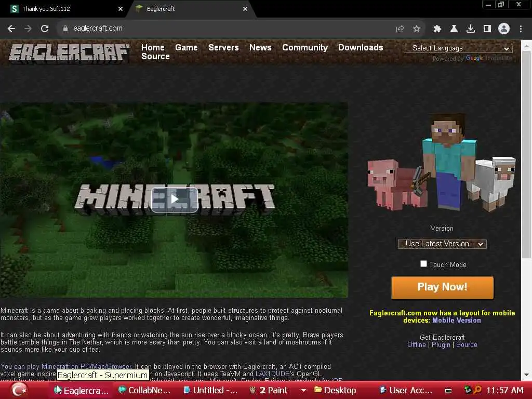
Task: Open the user profile avatar
Action: (x=504, y=29)
